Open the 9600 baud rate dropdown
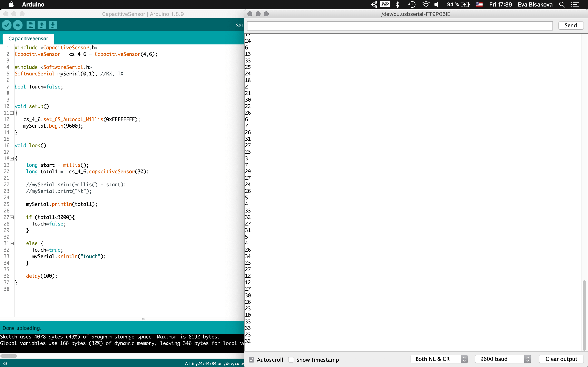This screenshot has width=588, height=367. tap(503, 359)
